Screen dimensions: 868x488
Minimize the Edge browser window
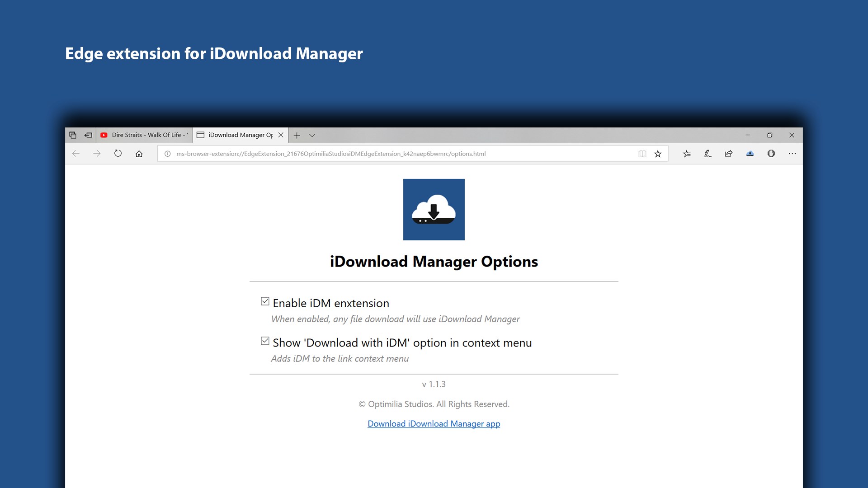coord(748,135)
